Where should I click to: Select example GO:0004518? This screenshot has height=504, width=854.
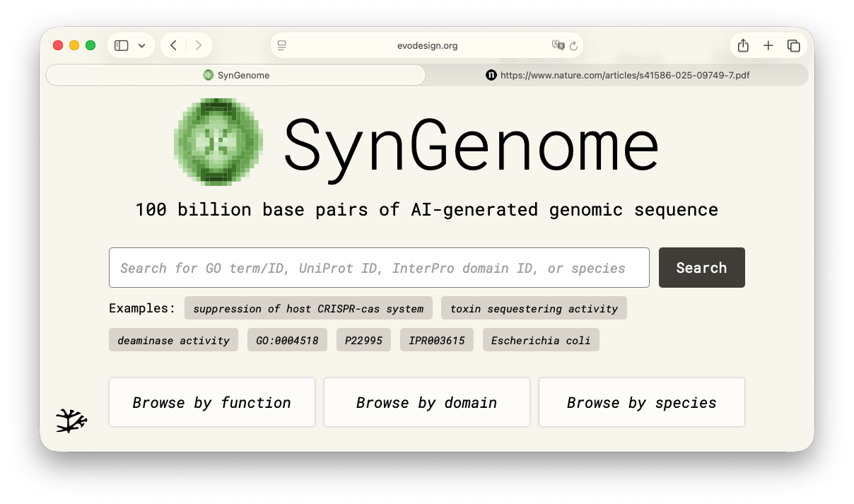(287, 340)
